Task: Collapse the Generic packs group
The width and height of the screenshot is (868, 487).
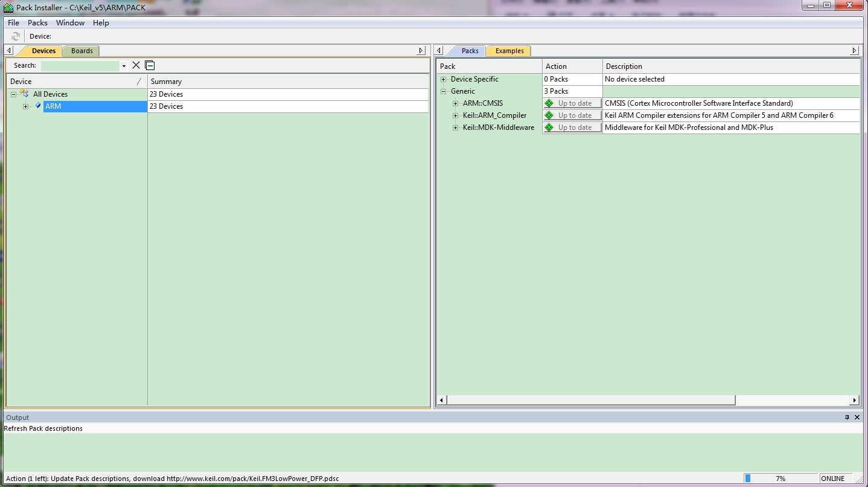Action: click(443, 91)
